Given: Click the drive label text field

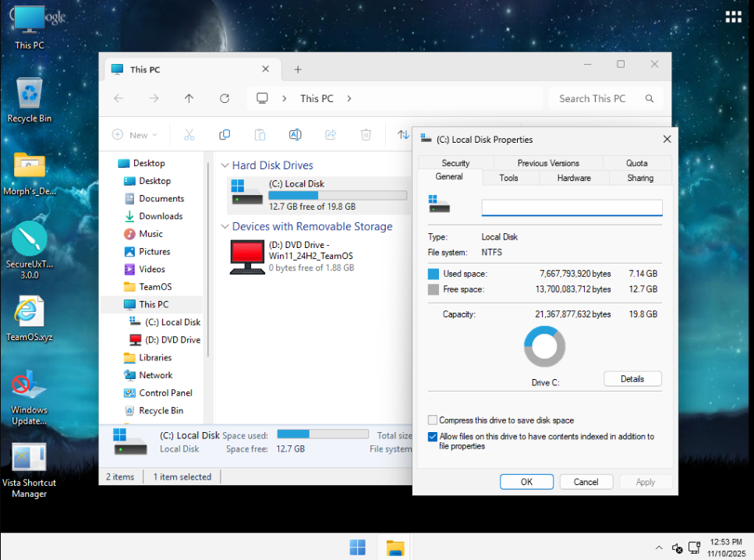Looking at the screenshot, I should [x=572, y=207].
